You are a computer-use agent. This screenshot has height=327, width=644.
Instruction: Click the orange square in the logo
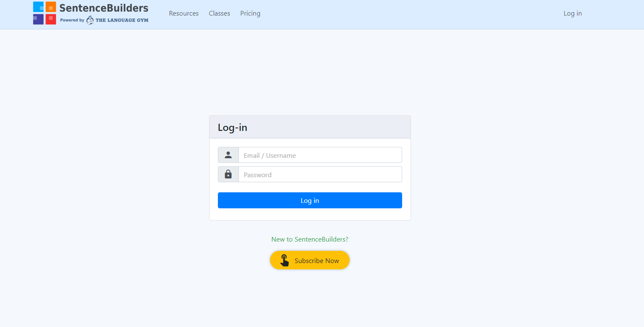pyautogui.click(x=51, y=7)
